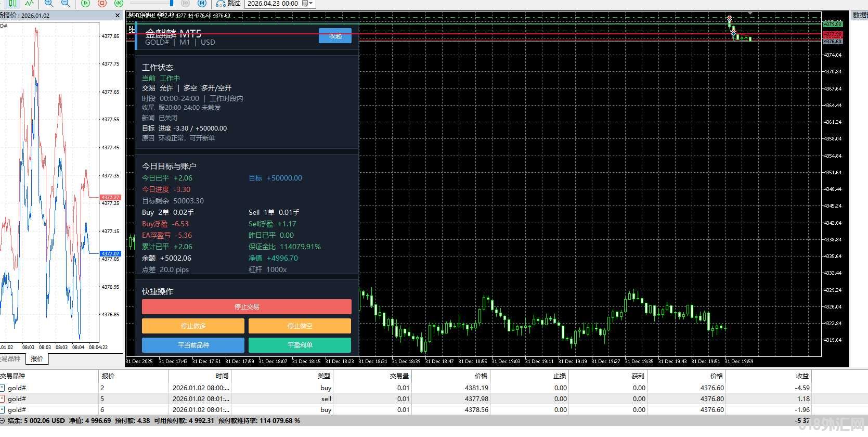
Task: Click the red 停止交易 button
Action: tap(247, 306)
